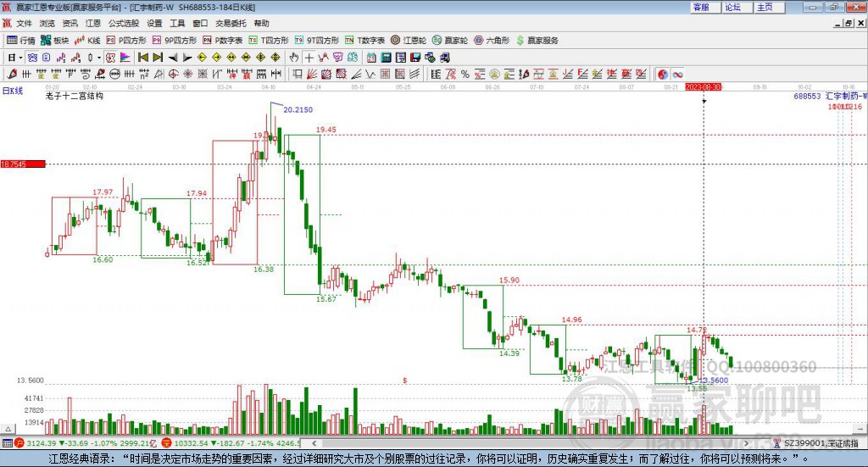
Task: Move chart right with black arrow
Action: tap(187, 58)
